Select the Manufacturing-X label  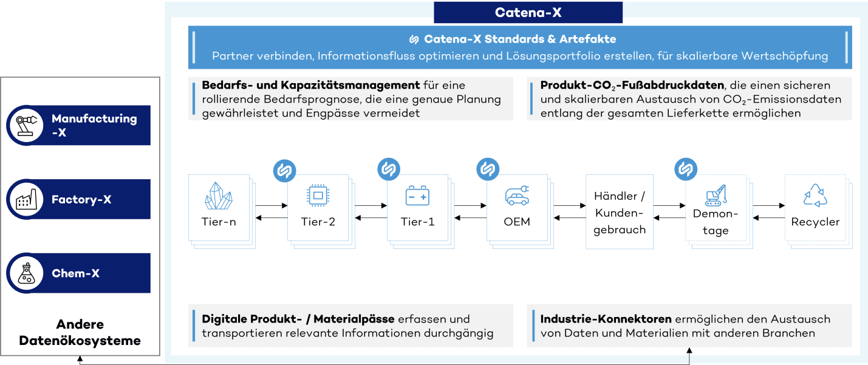tap(94, 126)
